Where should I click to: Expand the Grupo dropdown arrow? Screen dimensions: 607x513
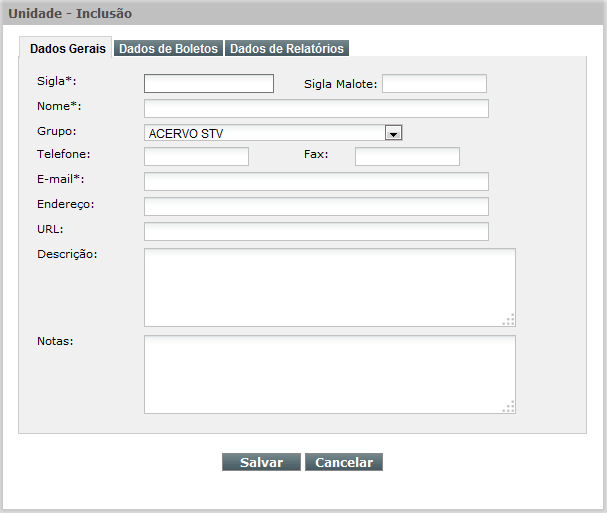pyautogui.click(x=394, y=133)
